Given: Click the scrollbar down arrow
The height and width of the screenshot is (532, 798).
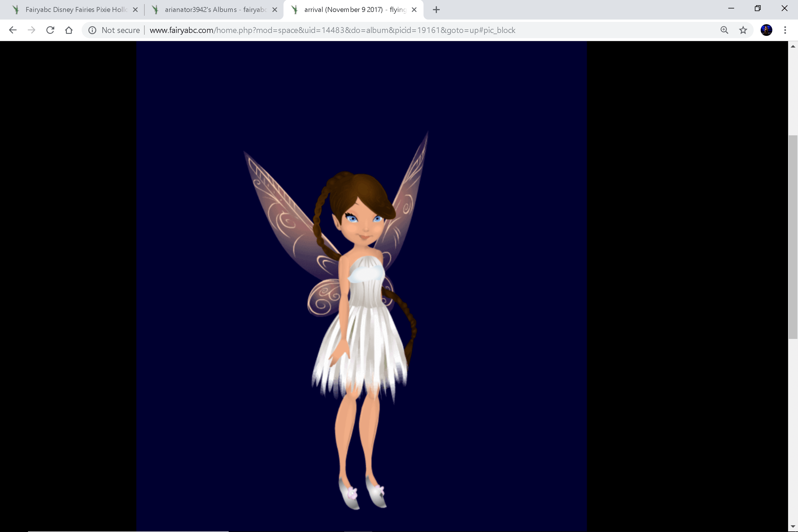Looking at the screenshot, I should 792,526.
